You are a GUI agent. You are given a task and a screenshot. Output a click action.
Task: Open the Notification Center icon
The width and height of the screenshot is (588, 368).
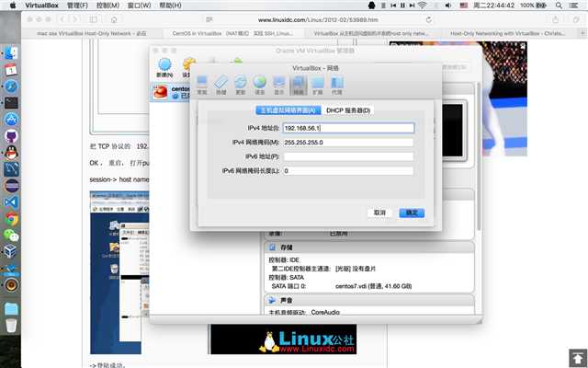click(x=573, y=6)
